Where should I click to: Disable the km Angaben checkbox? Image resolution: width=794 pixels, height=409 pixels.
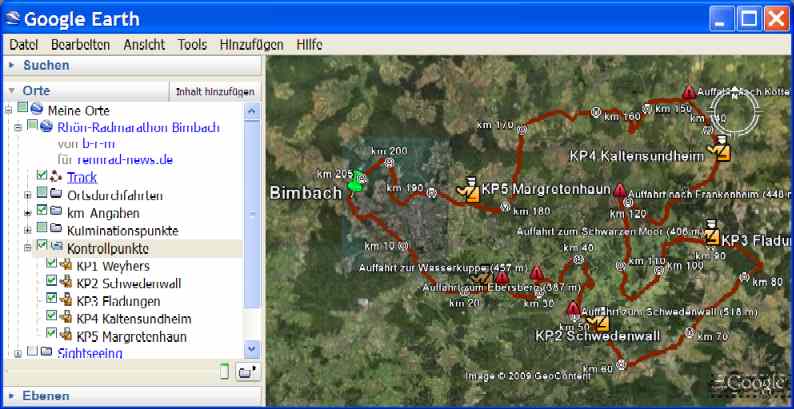click(42, 212)
